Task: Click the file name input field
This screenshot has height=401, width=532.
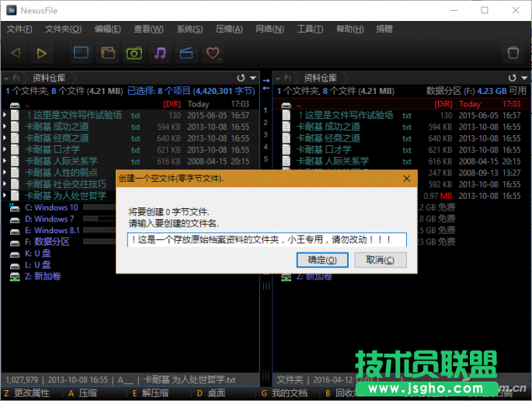Action: tap(267, 240)
